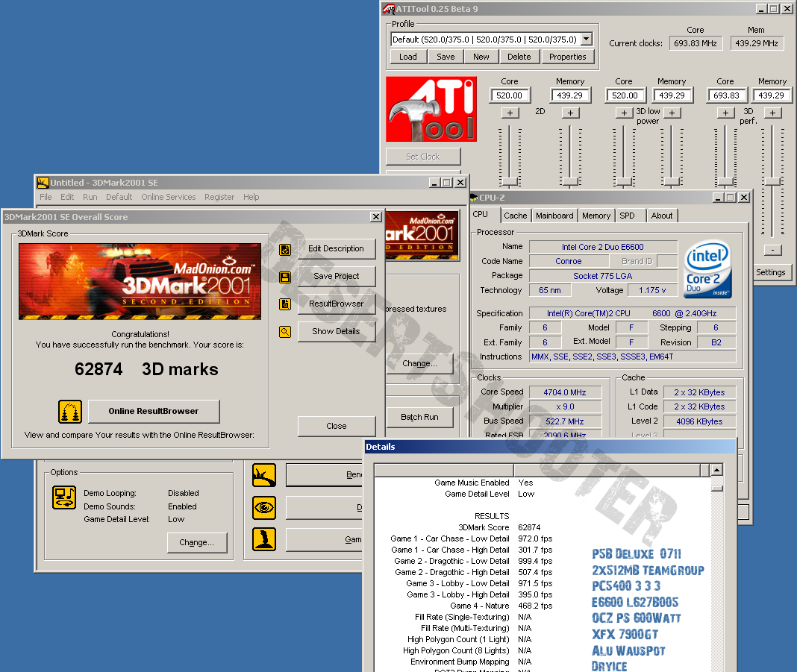This screenshot has height=672, width=797.
Task: Click the Online ResultBrowser button
Action: click(154, 411)
